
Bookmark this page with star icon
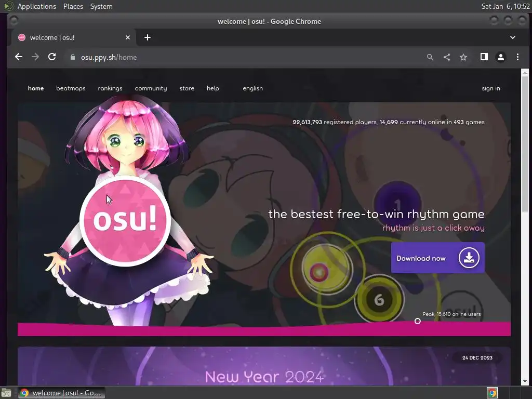(463, 57)
